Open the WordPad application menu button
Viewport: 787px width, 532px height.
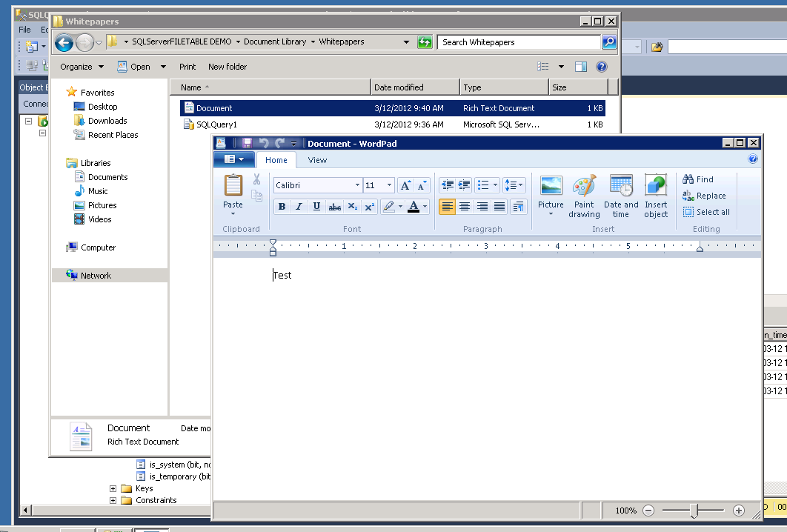point(233,159)
